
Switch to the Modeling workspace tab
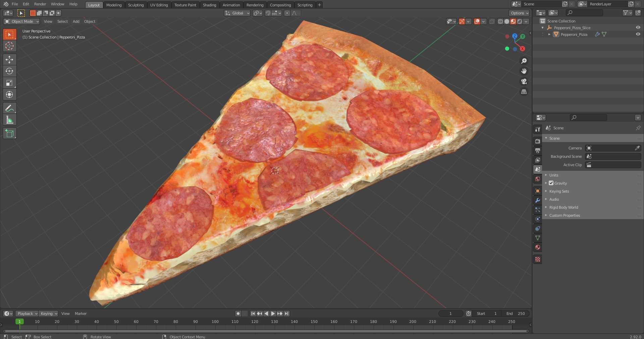(114, 5)
